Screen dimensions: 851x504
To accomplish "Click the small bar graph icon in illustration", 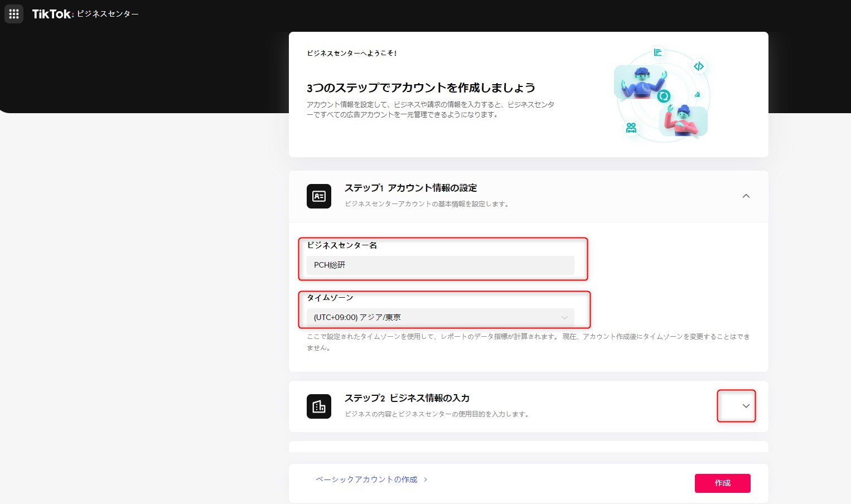I will 697,95.
